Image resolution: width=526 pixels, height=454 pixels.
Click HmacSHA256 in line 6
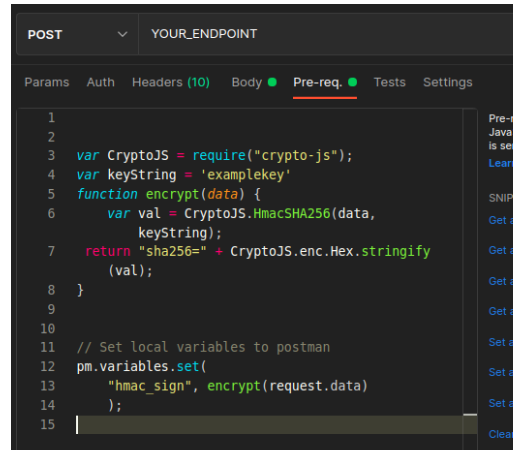tap(292, 213)
